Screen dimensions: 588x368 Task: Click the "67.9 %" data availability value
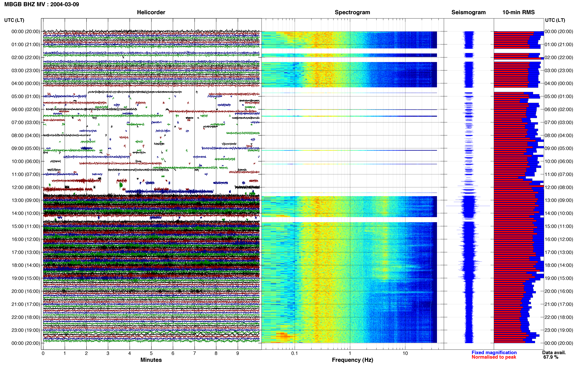tap(551, 357)
